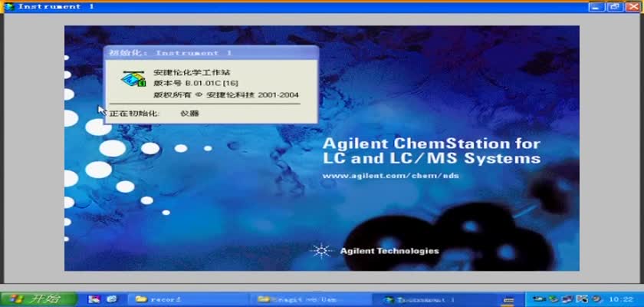Image resolution: width=644 pixels, height=307 pixels.
Task: Click the keyboard language bar icon
Action: pos(508,301)
